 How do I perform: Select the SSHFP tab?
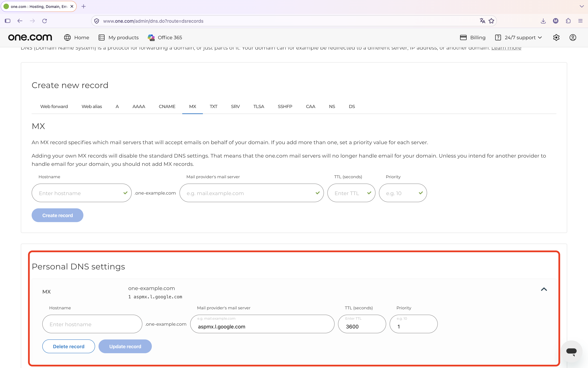(285, 106)
